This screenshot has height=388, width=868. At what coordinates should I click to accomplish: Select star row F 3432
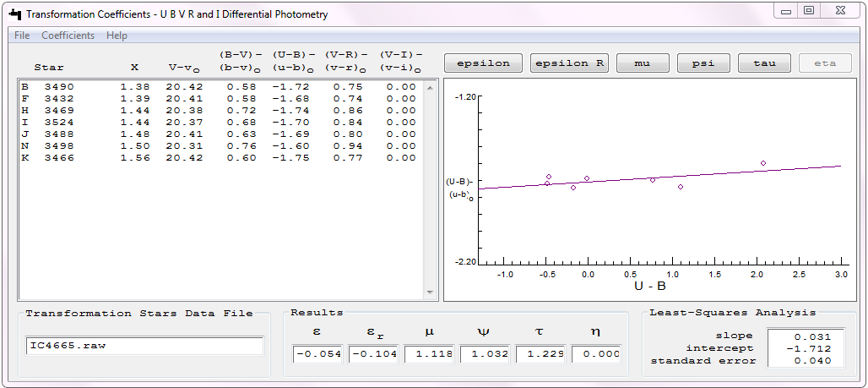pos(219,99)
